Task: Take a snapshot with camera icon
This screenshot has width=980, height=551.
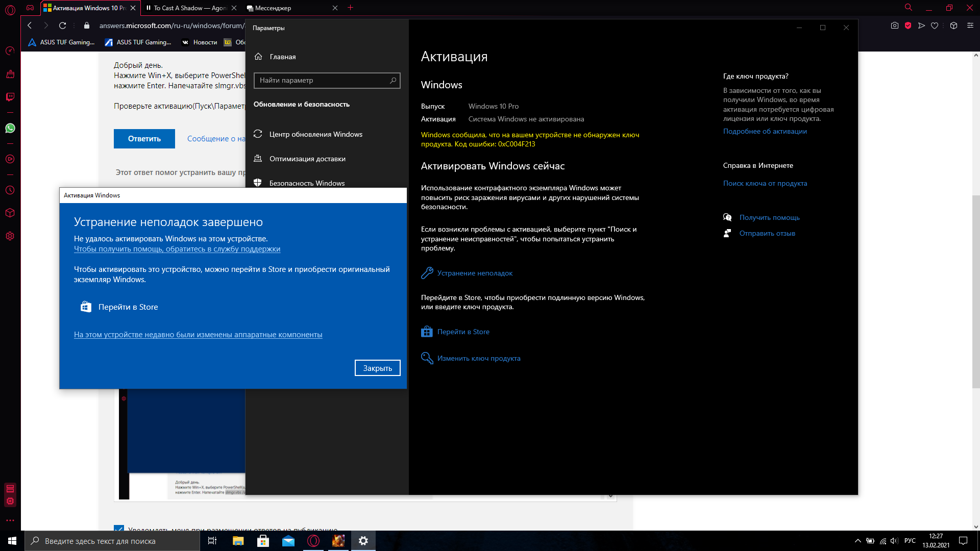Action: (x=894, y=26)
